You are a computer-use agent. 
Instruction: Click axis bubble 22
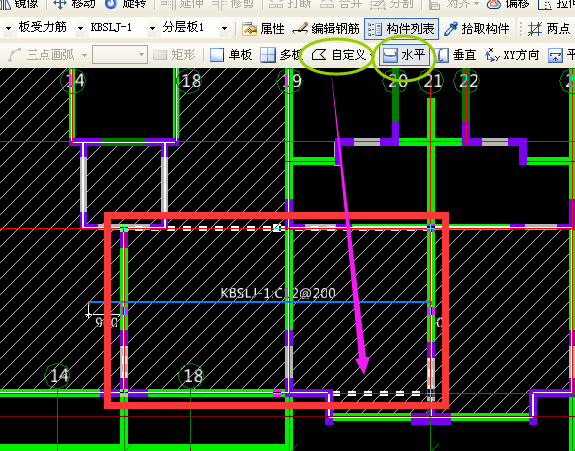466,81
